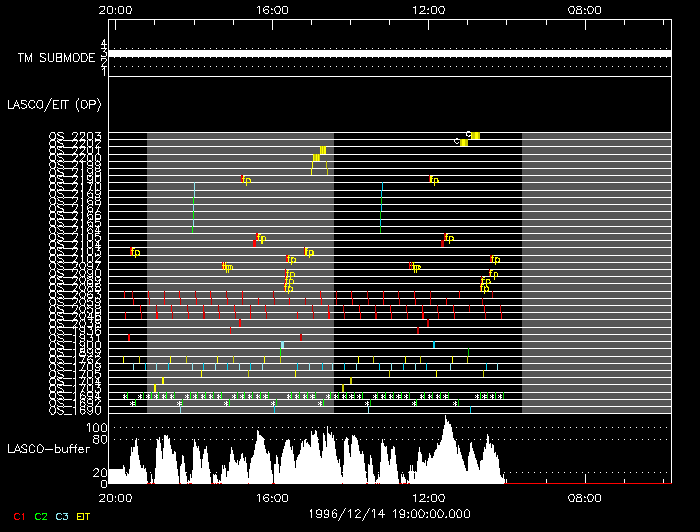Click the red C1 legend label
This screenshot has height=532, width=700.
17,516
